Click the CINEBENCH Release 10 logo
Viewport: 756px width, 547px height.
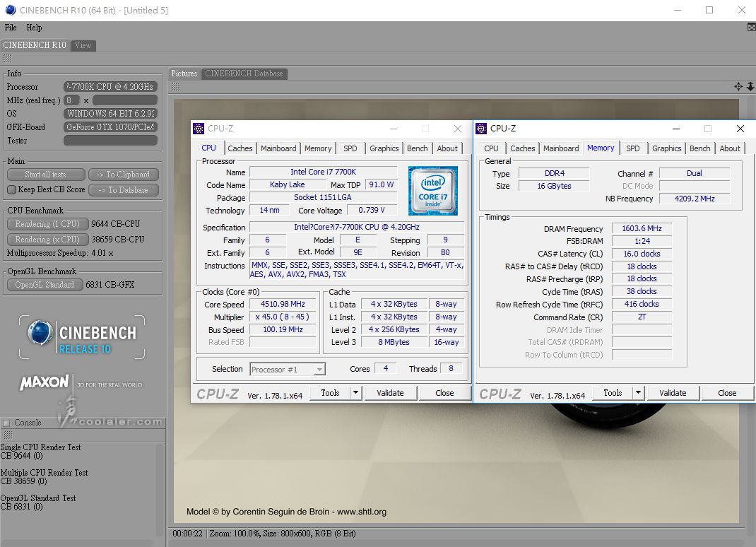pos(82,336)
